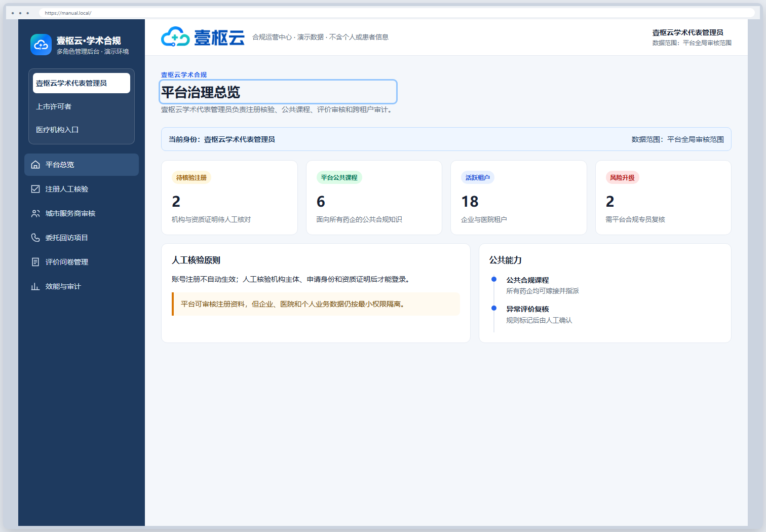This screenshot has height=532, width=766.
Task: Click the text 所有药企均可嫁接并指派
Action: pyautogui.click(x=542, y=291)
